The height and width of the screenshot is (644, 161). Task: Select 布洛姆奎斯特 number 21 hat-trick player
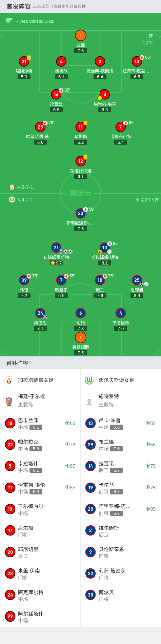56,248
